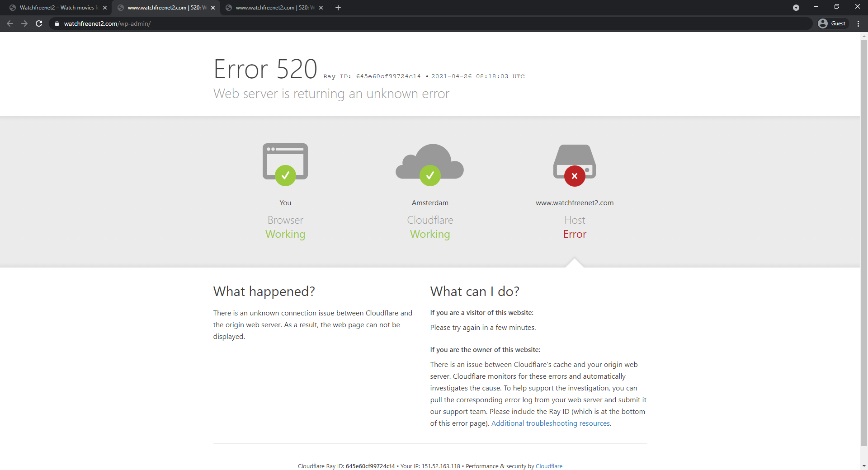Open the Guest profile button
868x470 pixels.
(x=832, y=23)
